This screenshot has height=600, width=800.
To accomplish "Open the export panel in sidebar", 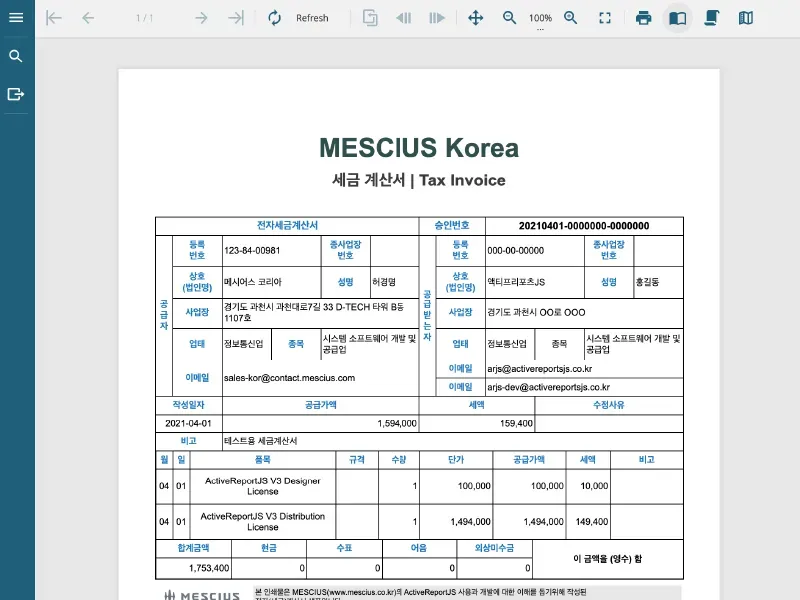I will click(16, 94).
